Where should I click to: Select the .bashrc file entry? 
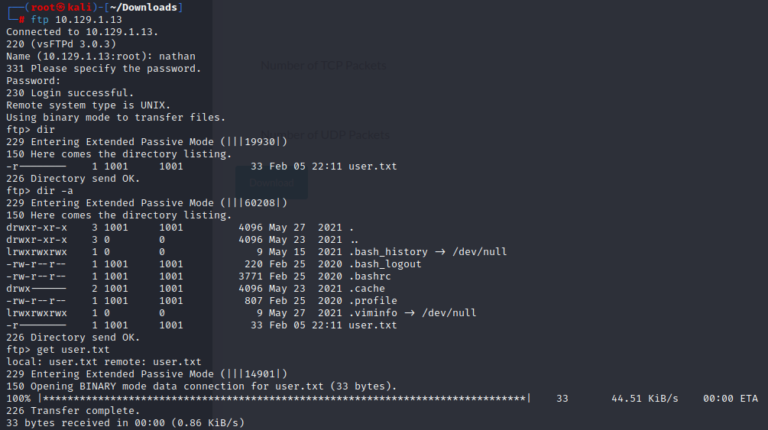pyautogui.click(x=370, y=276)
